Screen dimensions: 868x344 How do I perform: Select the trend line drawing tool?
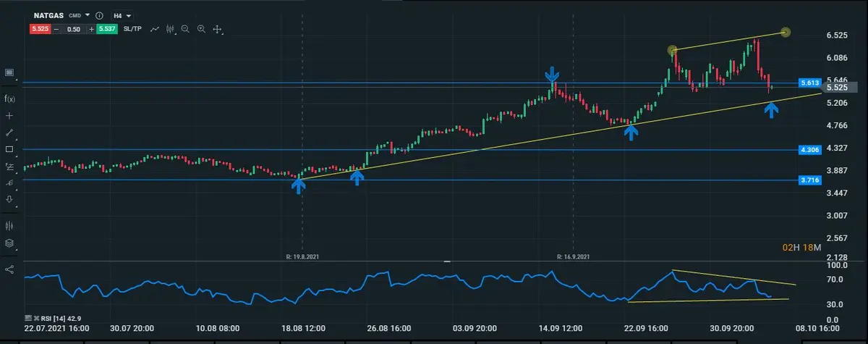(x=10, y=133)
